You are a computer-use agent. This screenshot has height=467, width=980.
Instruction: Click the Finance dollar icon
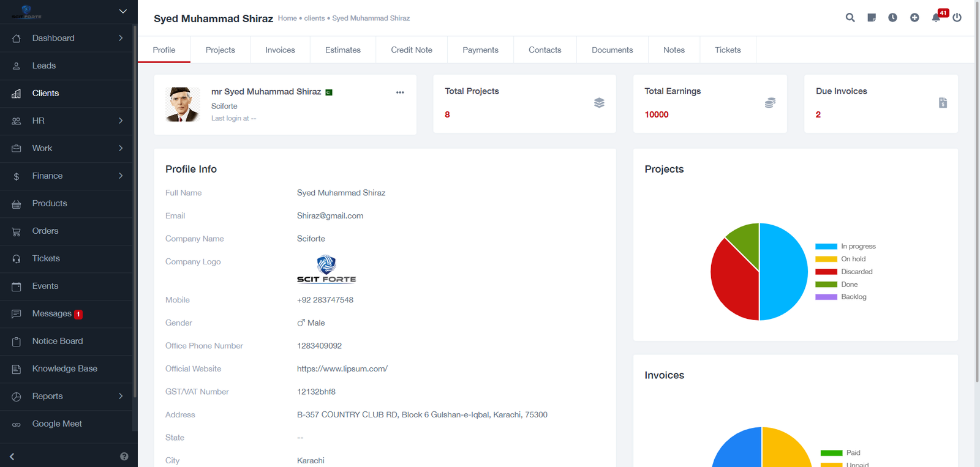coord(17,176)
